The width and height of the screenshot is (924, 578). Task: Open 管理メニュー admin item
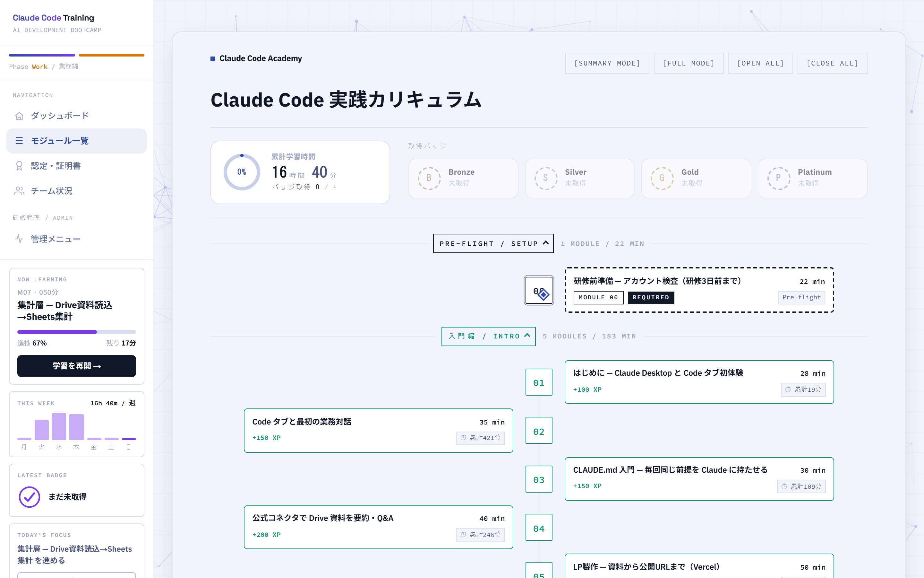77,239
